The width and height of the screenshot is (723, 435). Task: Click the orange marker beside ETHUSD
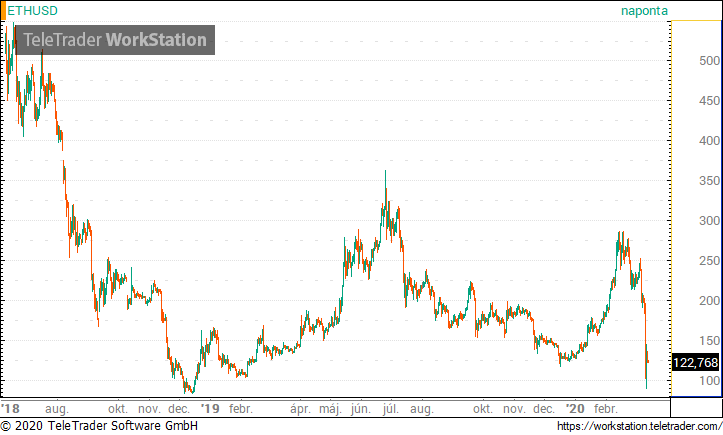click(3, 11)
